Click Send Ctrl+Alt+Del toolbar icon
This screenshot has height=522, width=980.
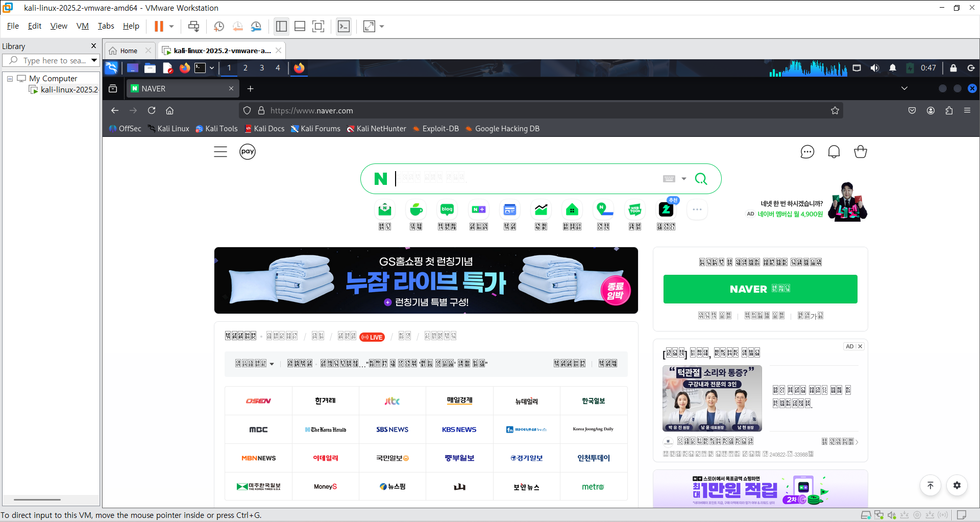click(193, 26)
